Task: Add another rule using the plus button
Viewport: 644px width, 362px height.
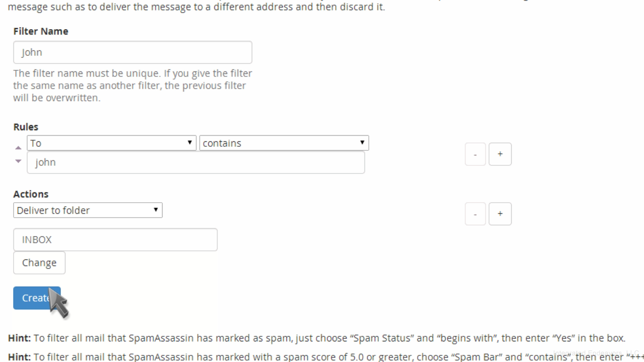Action: coord(500,154)
